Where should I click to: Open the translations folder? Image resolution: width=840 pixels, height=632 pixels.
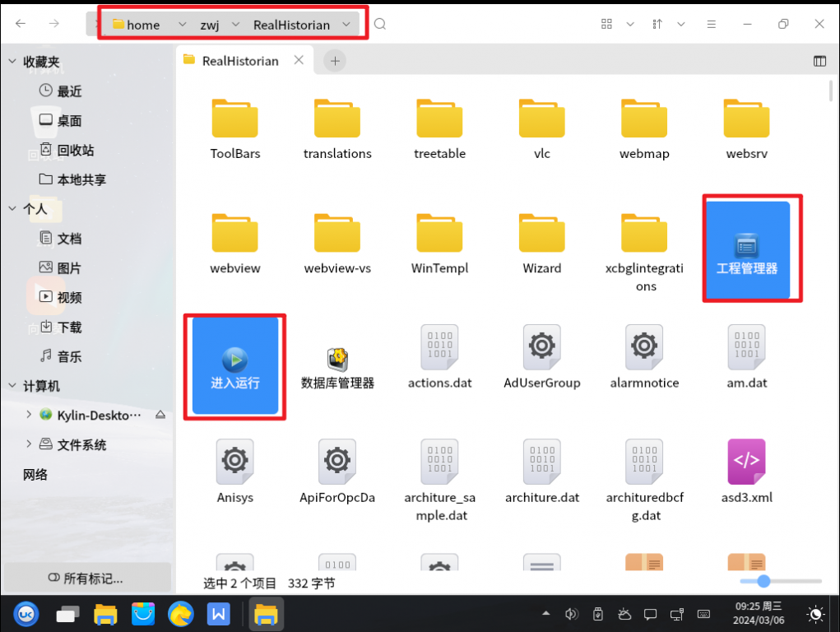click(x=337, y=128)
